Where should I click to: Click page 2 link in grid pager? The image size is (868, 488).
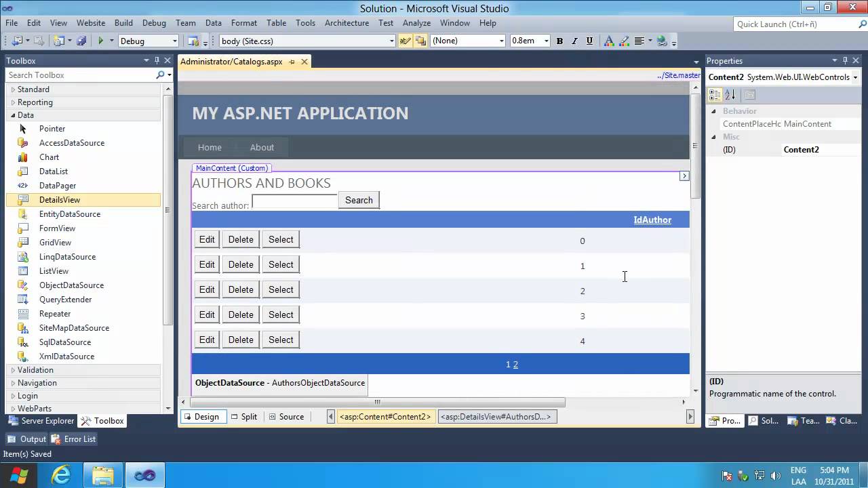click(x=515, y=365)
